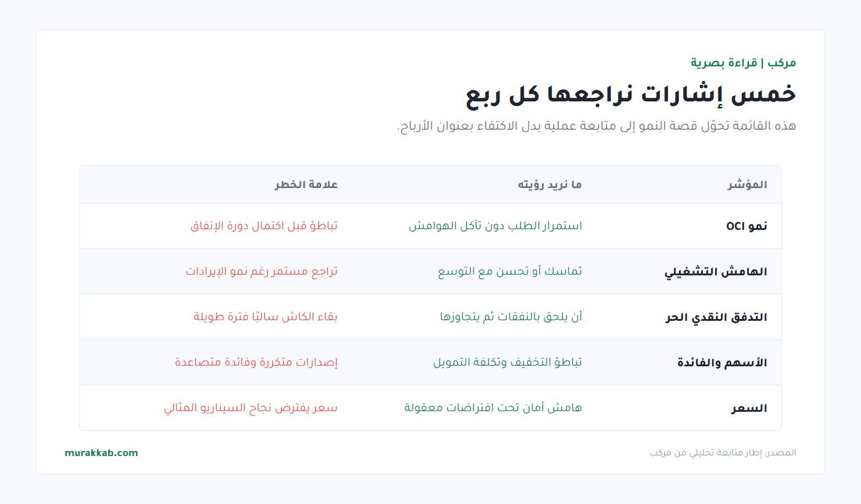Click cell 'هامش أمان تحت افتراضات معقولة'
This screenshot has width=861, height=504.
pyautogui.click(x=493, y=408)
